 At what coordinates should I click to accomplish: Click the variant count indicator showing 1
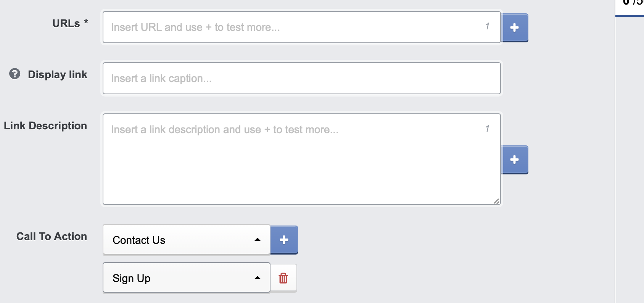[x=487, y=27]
